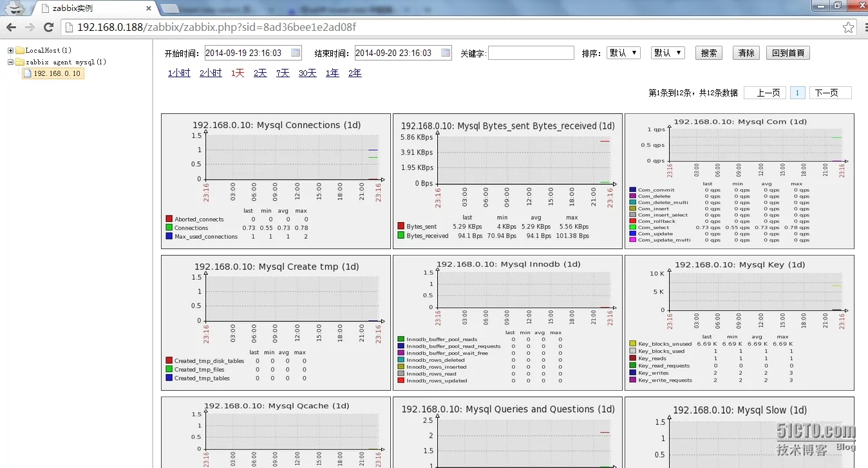Select zabbix agent mysql(1) tree item

(x=66, y=62)
